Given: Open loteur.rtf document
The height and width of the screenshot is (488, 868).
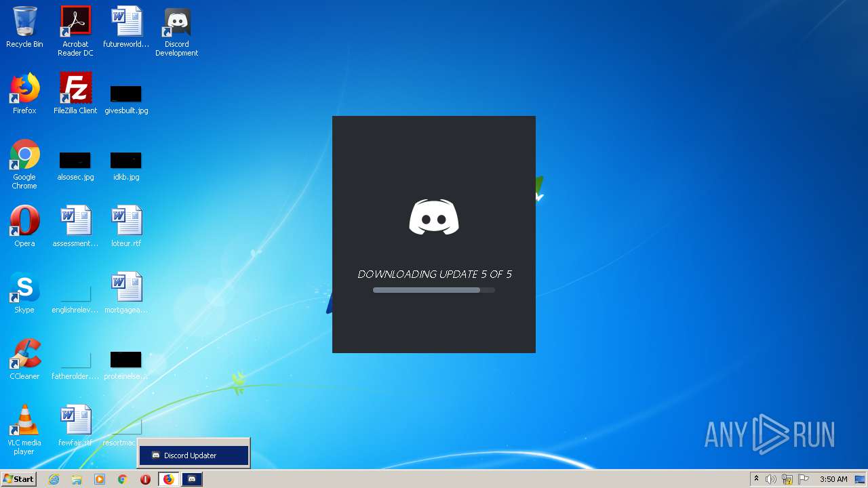Looking at the screenshot, I should 126,226.
